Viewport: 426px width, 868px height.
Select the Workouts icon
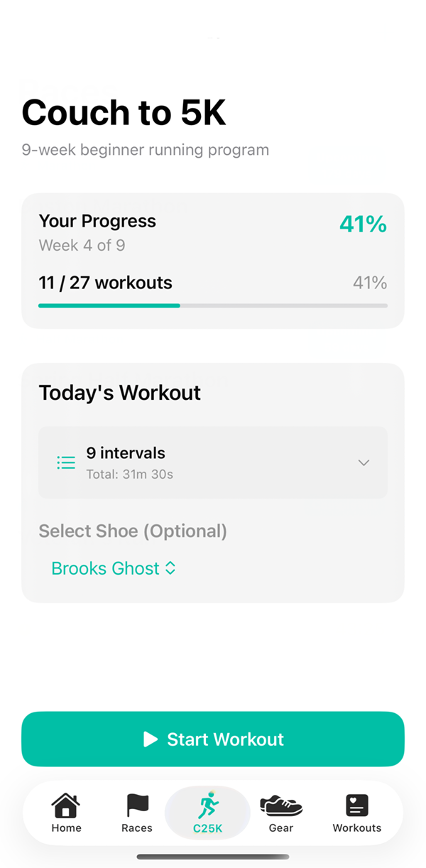click(356, 805)
